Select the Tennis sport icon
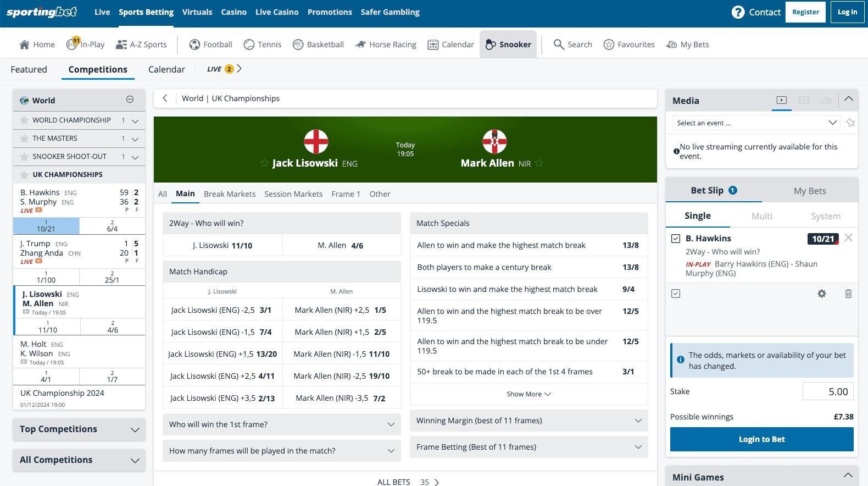 pos(249,45)
